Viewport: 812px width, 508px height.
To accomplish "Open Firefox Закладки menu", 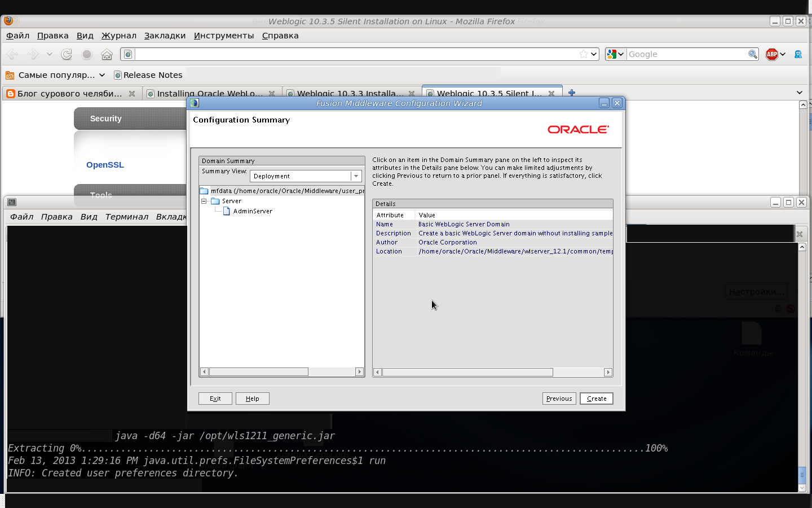I will click(x=165, y=36).
